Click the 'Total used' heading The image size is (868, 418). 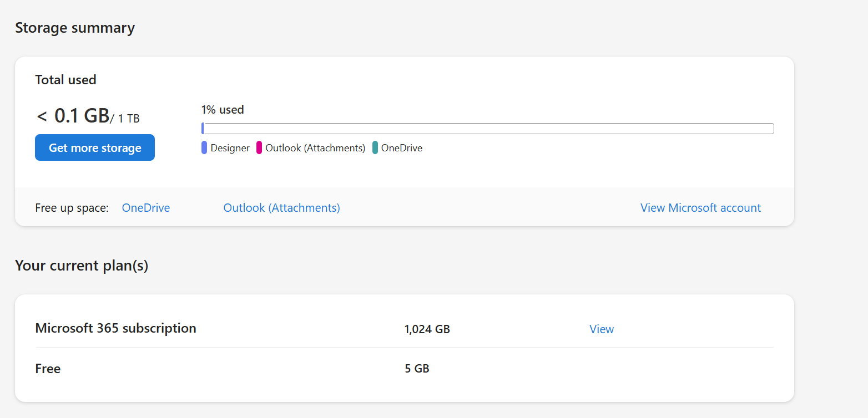65,80
